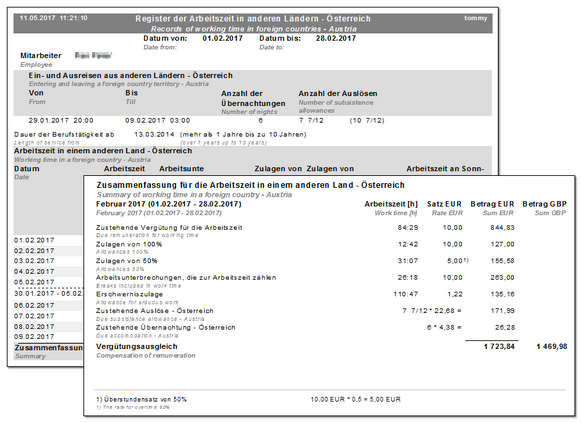
Task: Select the date row 07.02.2017
Action: (x=34, y=316)
